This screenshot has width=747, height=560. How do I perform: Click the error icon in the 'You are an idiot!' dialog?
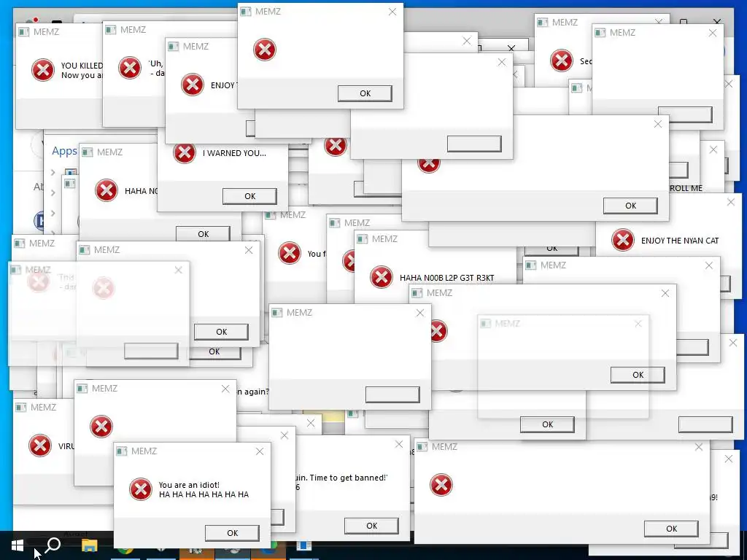[141, 489]
